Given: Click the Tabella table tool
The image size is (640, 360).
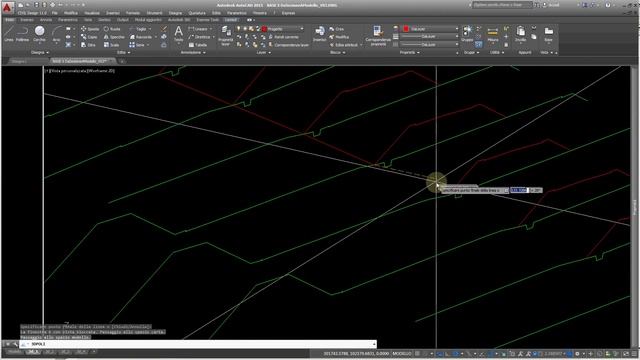Looking at the screenshot, I should click(x=198, y=45).
